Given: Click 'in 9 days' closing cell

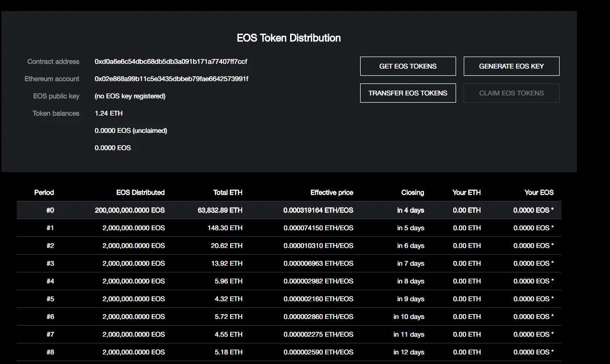Looking at the screenshot, I should (411, 299).
